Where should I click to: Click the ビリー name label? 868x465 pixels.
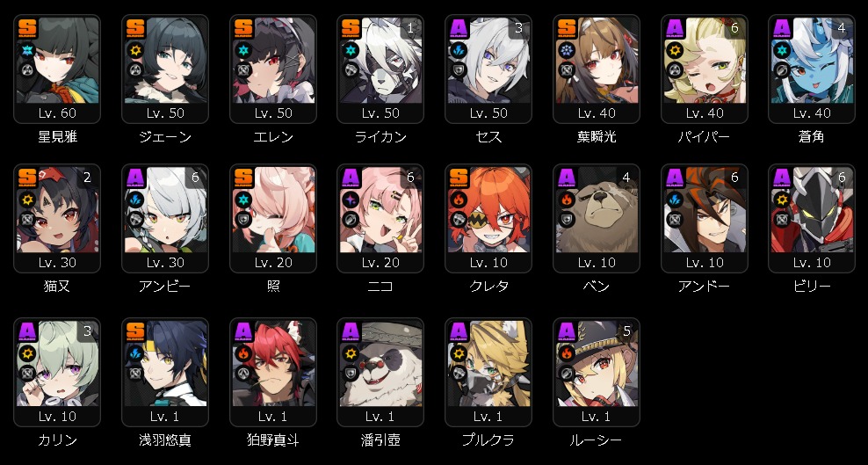click(812, 287)
